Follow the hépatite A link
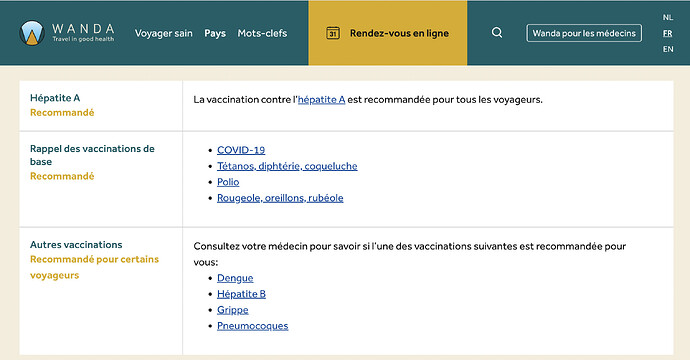The image size is (690, 360). pos(321,100)
